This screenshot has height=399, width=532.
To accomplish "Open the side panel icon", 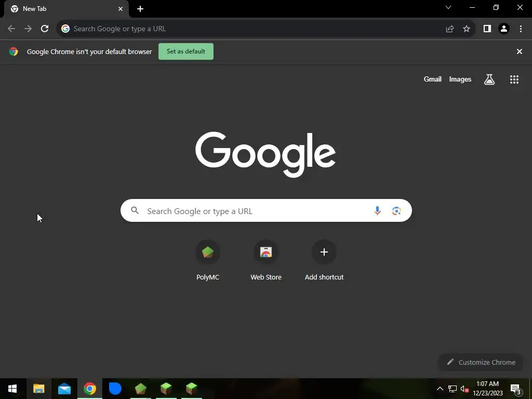I will coord(487,29).
